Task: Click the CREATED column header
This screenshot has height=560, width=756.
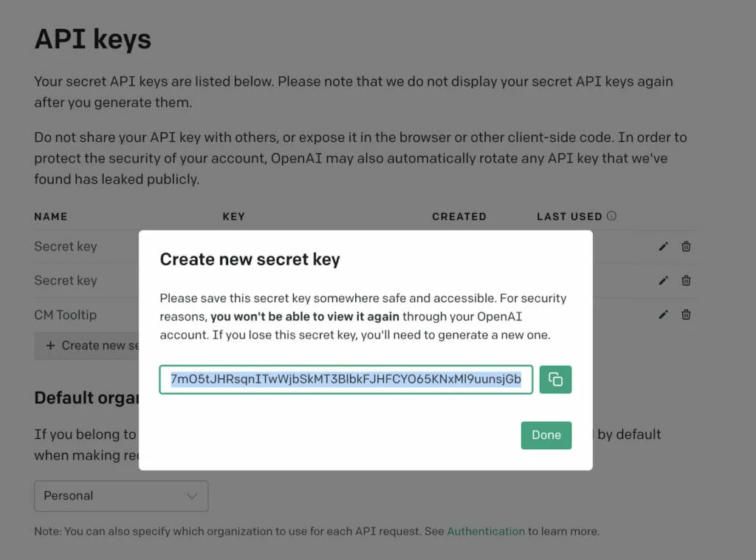Action: pos(459,216)
